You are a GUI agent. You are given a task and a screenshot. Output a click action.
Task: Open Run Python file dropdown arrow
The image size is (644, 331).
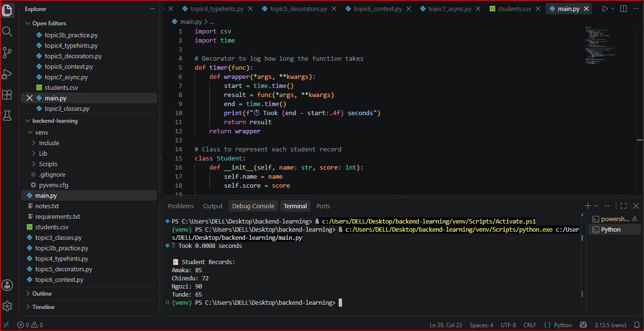[613, 9]
